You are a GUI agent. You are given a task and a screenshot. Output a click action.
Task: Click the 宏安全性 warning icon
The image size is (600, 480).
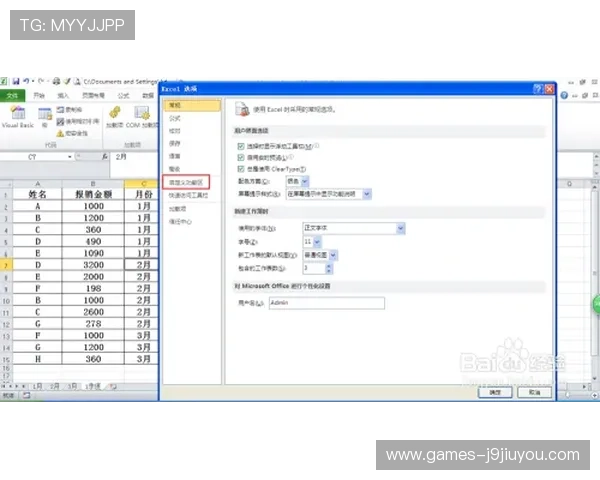pyautogui.click(x=60, y=132)
